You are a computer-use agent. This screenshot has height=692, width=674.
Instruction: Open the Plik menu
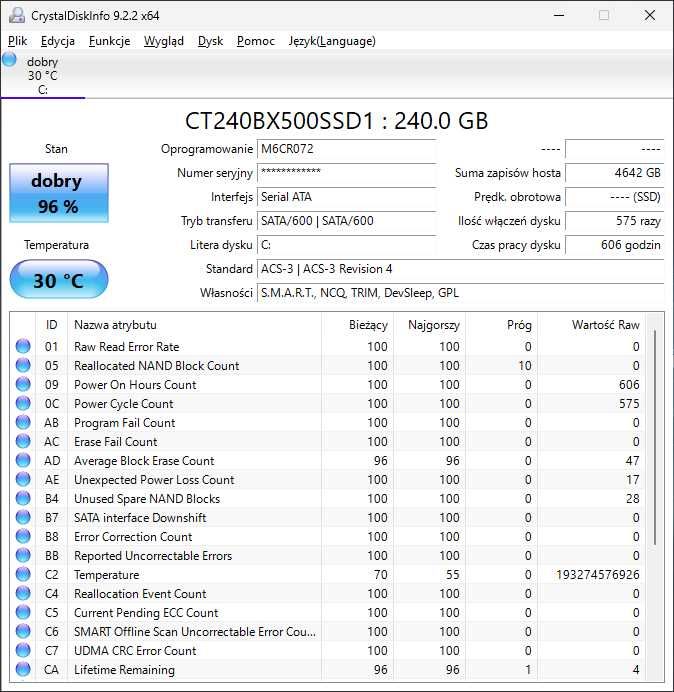pos(18,41)
